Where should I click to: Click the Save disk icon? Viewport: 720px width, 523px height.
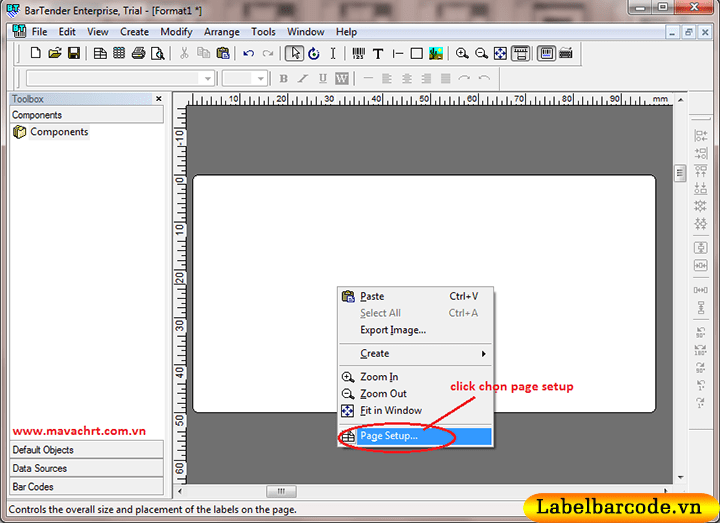[x=74, y=53]
